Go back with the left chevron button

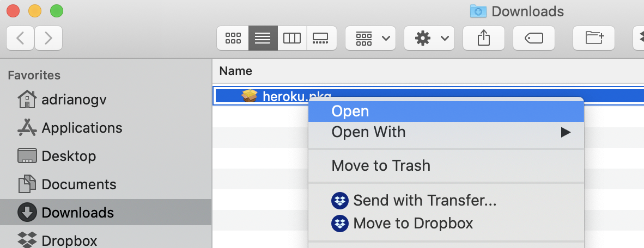click(x=20, y=38)
